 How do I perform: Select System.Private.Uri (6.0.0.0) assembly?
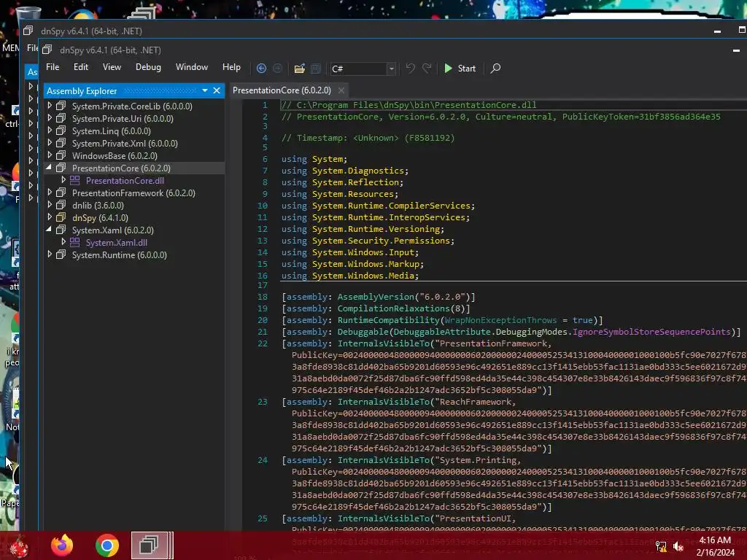(x=123, y=119)
